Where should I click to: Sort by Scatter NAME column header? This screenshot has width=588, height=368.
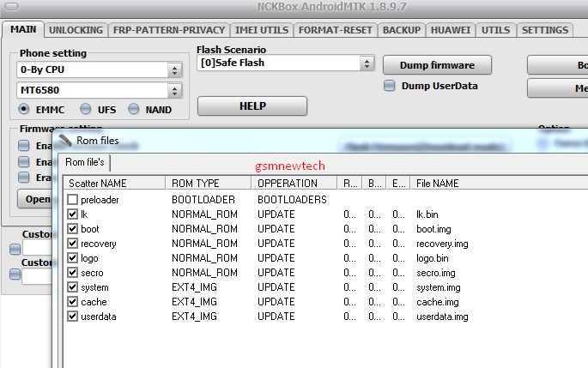click(114, 184)
